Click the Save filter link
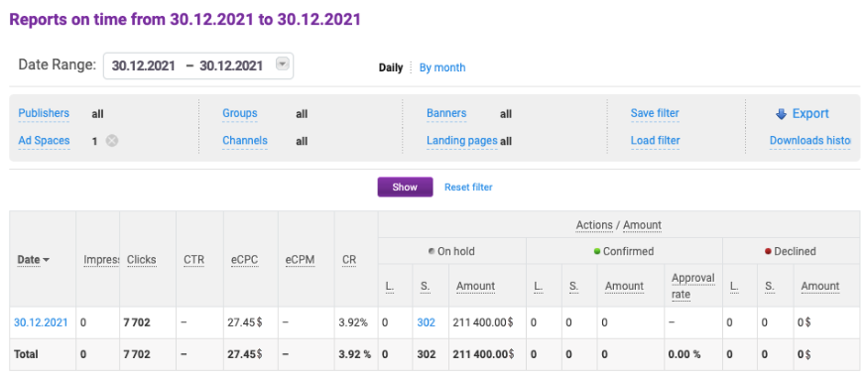Image resolution: width=868 pixels, height=379 pixels. [x=655, y=113]
